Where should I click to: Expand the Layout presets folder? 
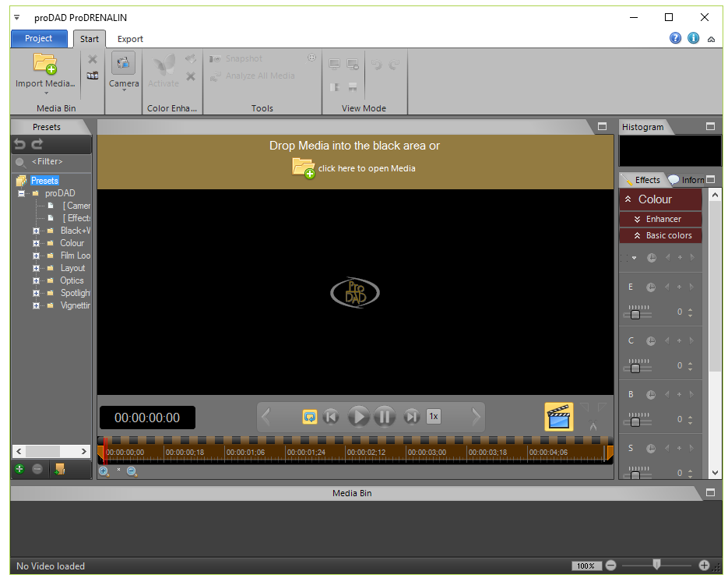[37, 269]
